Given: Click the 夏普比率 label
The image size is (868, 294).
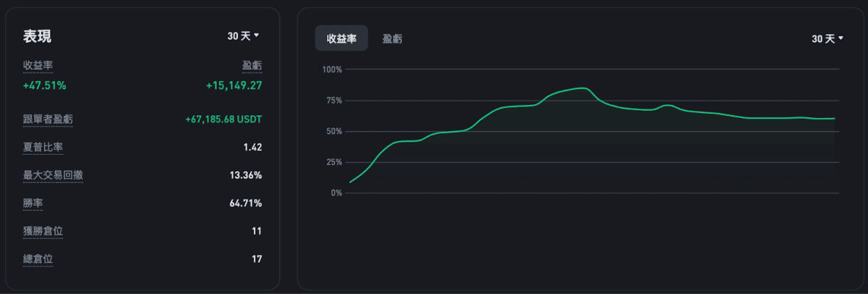Looking at the screenshot, I should point(43,147).
